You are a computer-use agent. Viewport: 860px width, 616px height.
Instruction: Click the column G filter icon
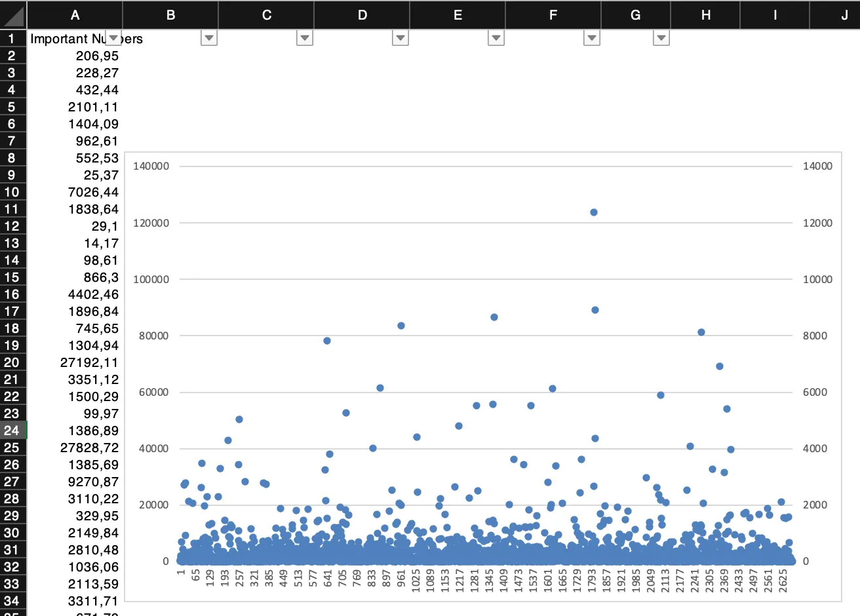pyautogui.click(x=661, y=38)
